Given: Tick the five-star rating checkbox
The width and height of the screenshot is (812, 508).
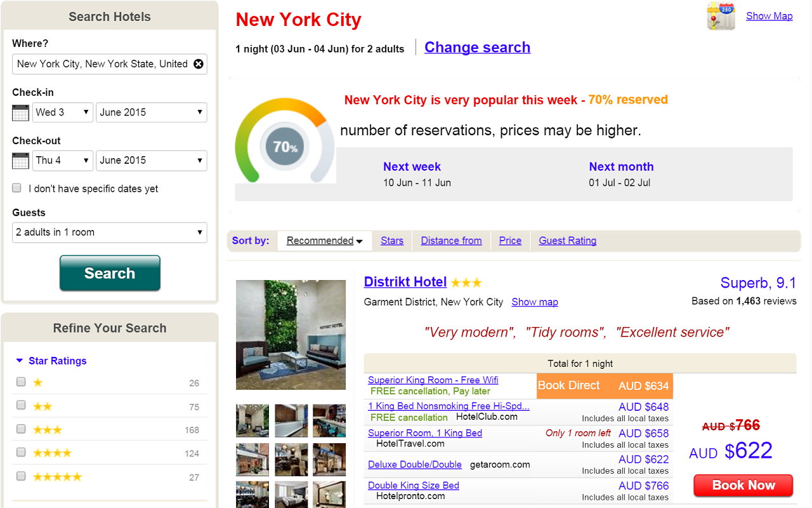Looking at the screenshot, I should pos(21,476).
